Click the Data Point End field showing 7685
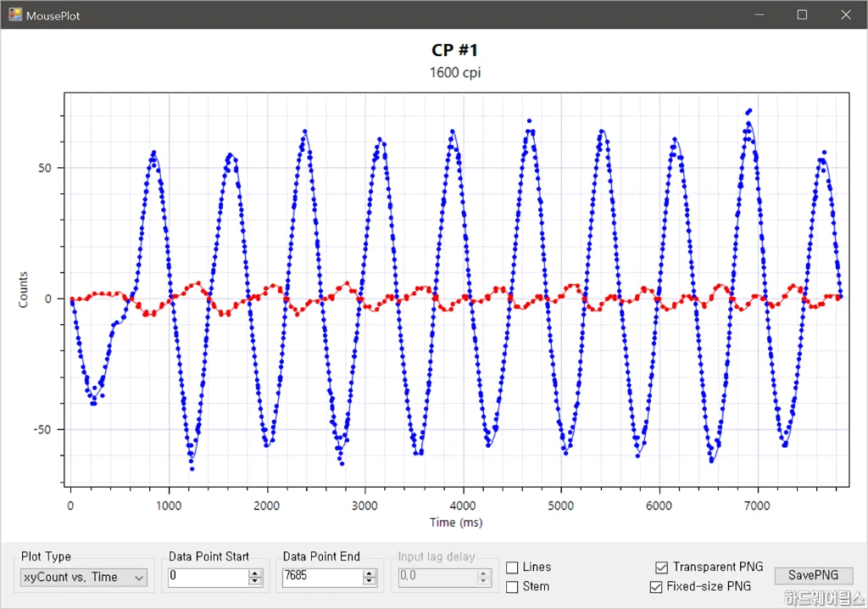Screen dimensions: 868x609 pyautogui.click(x=323, y=577)
